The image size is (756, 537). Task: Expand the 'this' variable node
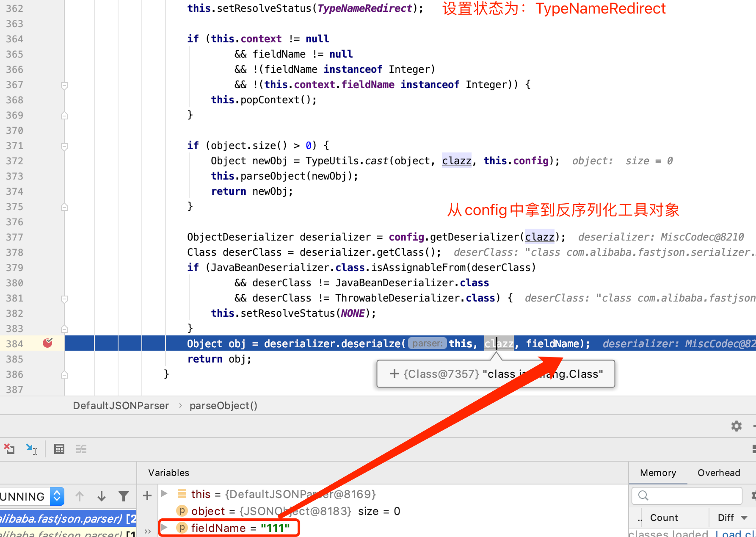[163, 494]
